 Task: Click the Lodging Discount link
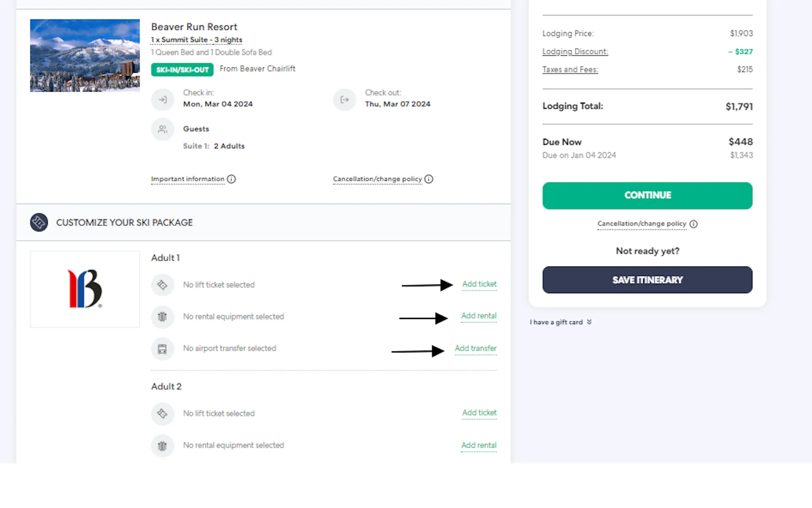[575, 51]
